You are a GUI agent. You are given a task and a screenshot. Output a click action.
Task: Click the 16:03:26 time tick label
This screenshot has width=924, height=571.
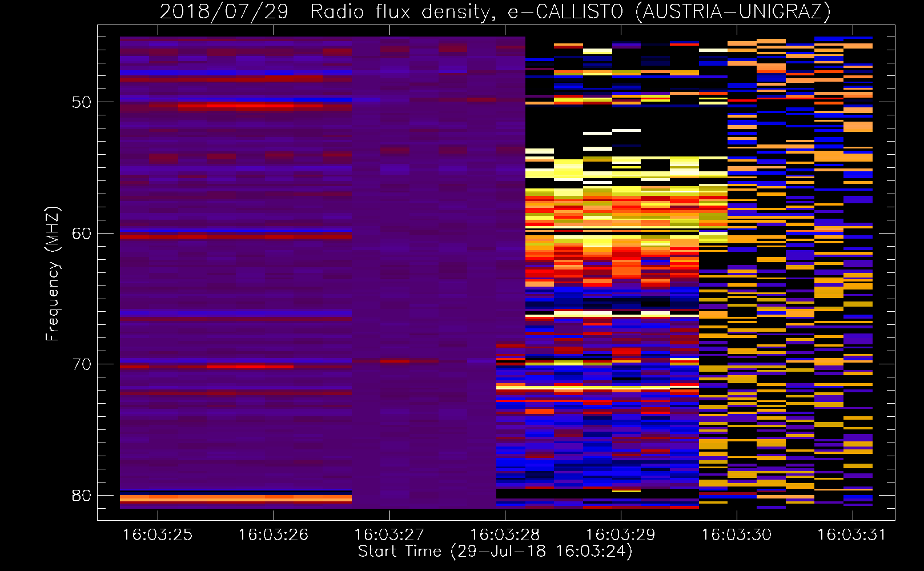point(273,534)
